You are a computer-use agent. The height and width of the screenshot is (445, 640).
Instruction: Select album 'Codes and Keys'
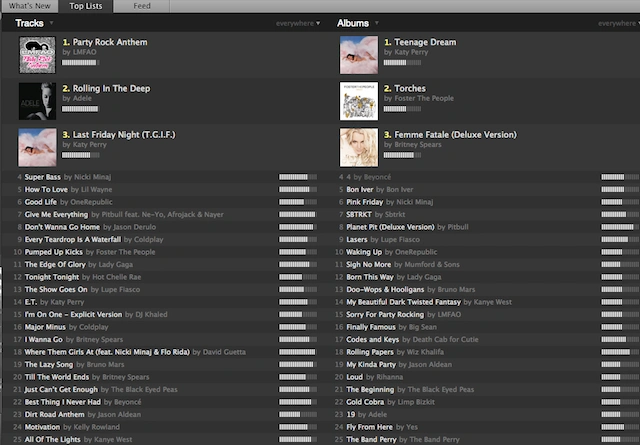coord(373,340)
